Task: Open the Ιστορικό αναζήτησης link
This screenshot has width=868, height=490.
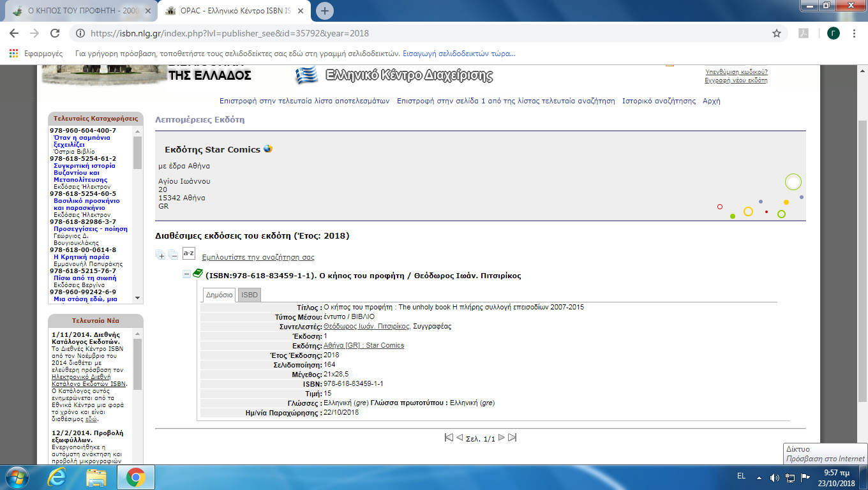Action: (x=659, y=101)
